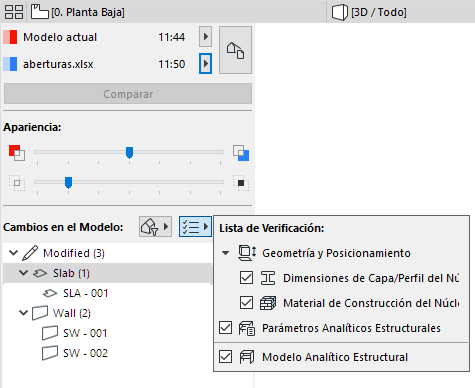Image resolution: width=475 pixels, height=388 pixels.
Task: Click the Geometría y Posicionamiento label
Action: [x=336, y=253]
